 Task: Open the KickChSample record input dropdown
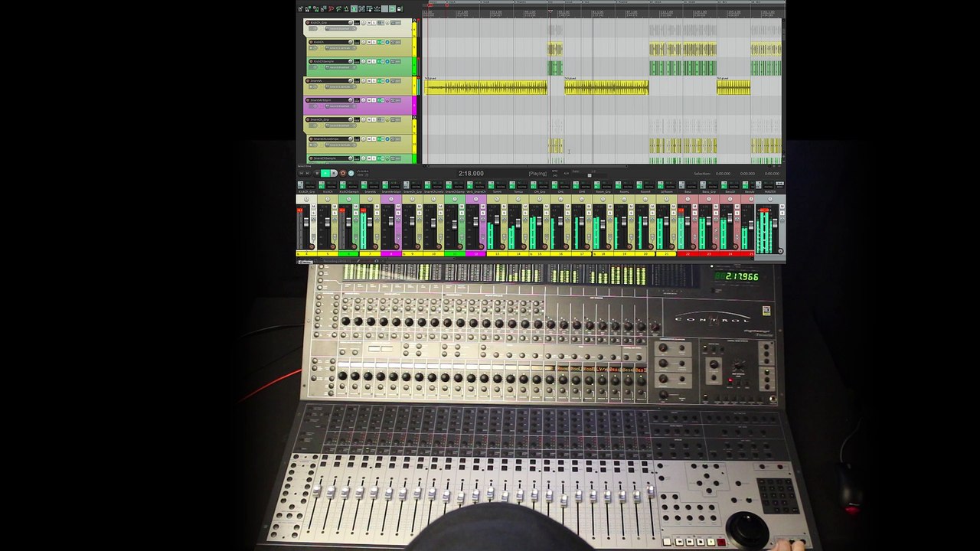[341, 67]
